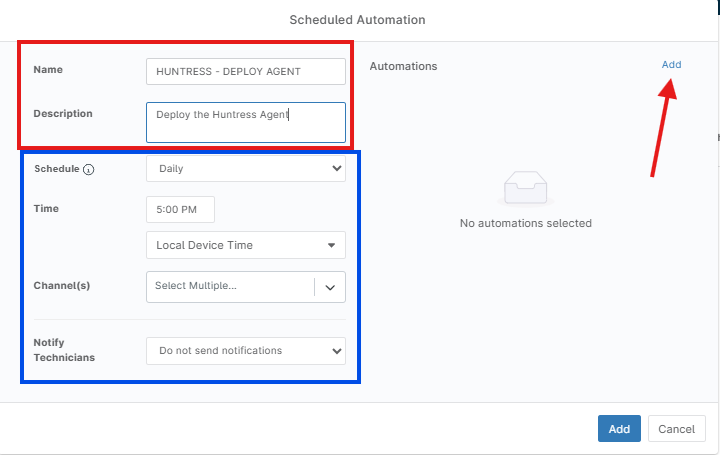This screenshot has width=720, height=455.
Task: Focus the Name input field
Action: (x=246, y=71)
